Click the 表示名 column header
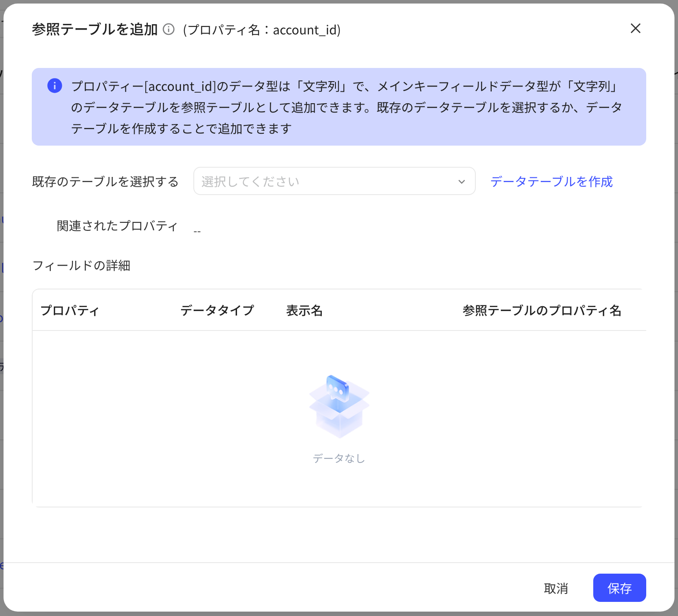678x616 pixels. (304, 310)
